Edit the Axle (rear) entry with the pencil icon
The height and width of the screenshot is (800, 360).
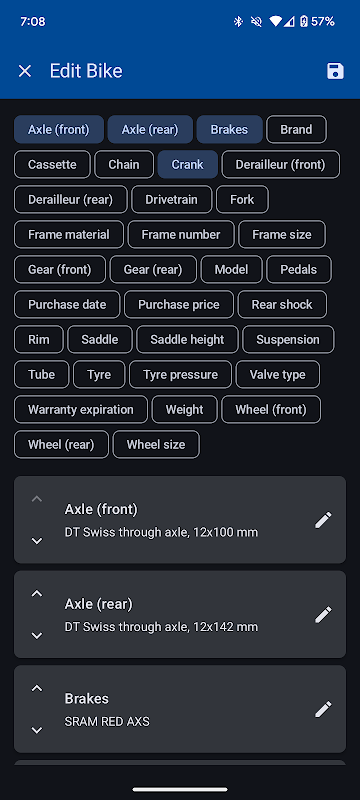(x=323, y=614)
